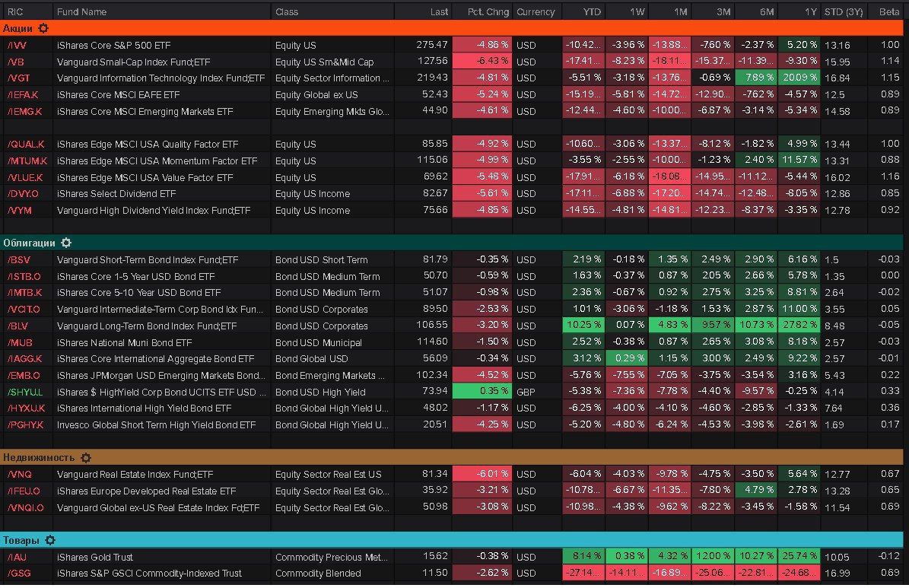Open the green /SHYU.L ticker link
909x588 pixels.
pyautogui.click(x=24, y=392)
